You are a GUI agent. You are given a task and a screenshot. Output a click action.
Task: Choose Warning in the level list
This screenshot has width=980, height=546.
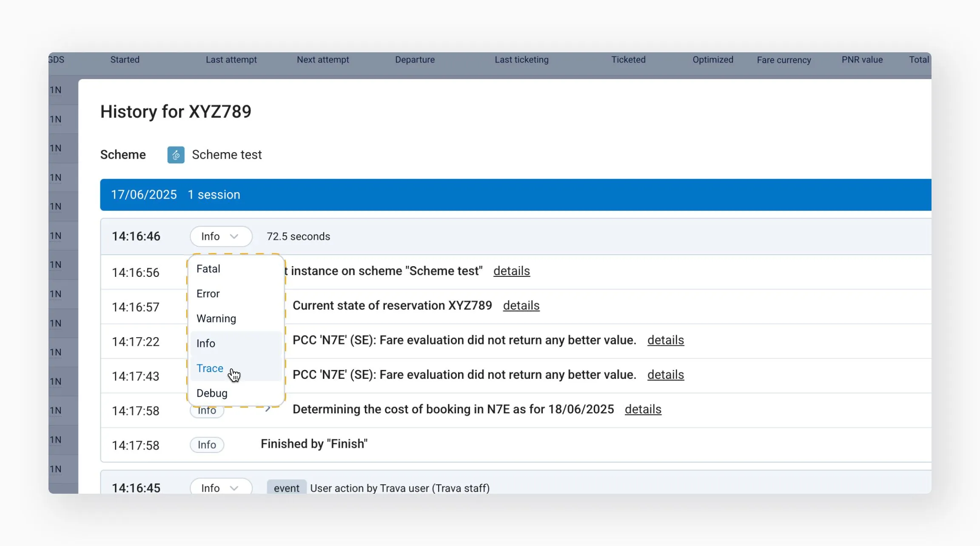pos(216,318)
